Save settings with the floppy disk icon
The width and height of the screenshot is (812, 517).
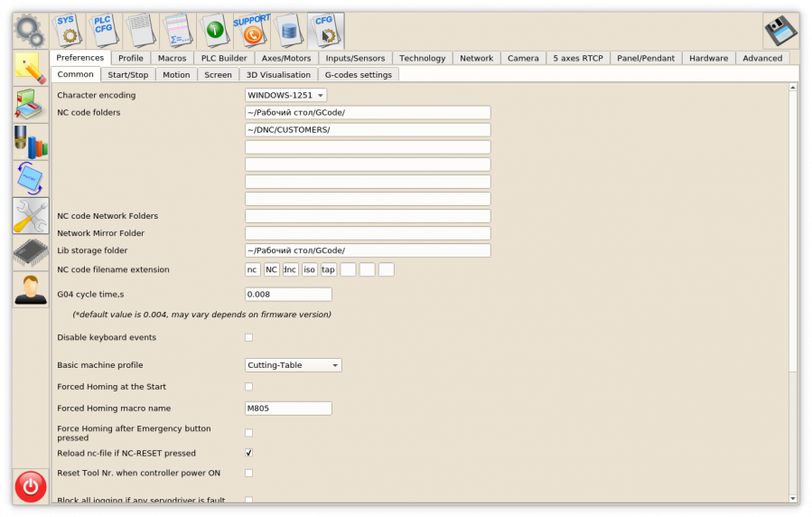(x=780, y=31)
